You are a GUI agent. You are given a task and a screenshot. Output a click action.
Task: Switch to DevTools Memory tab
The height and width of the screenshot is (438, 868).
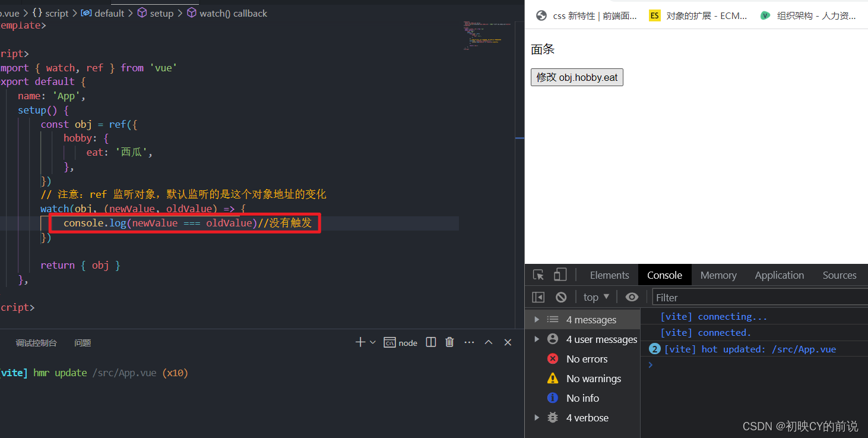[718, 275]
